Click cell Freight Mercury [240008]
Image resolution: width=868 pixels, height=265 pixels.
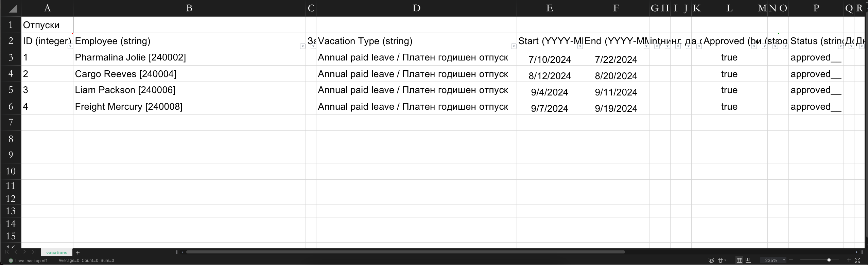189,106
